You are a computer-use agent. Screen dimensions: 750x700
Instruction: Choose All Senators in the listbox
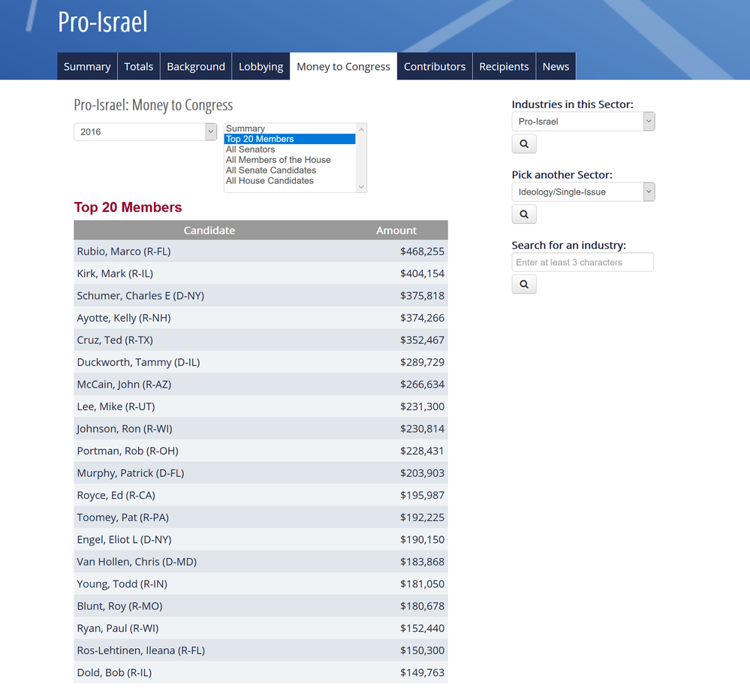tap(290, 149)
